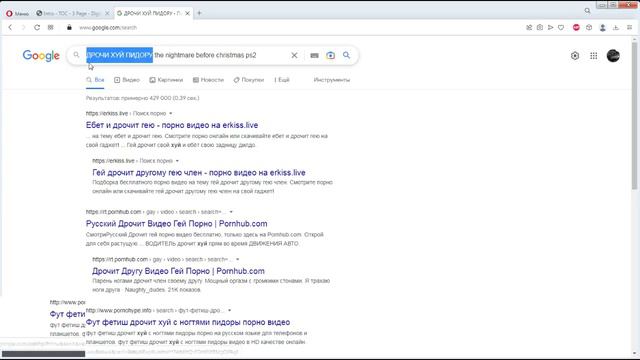The width and height of the screenshot is (640, 360).
Task: Open Opera Flow send arrow icon
Action: click(550, 27)
